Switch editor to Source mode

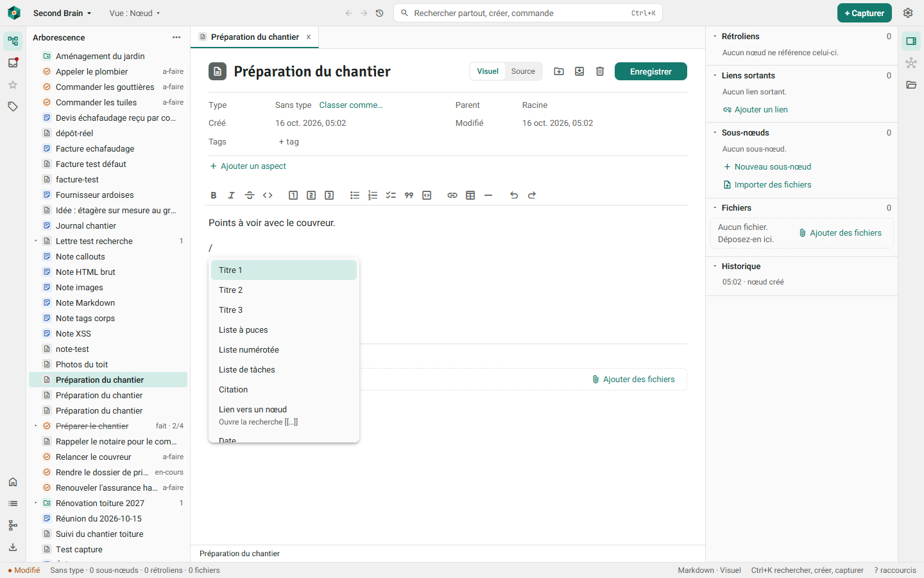coord(523,71)
